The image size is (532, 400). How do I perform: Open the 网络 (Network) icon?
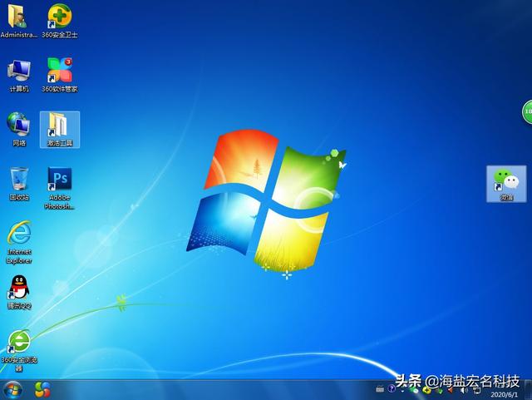[19, 129]
